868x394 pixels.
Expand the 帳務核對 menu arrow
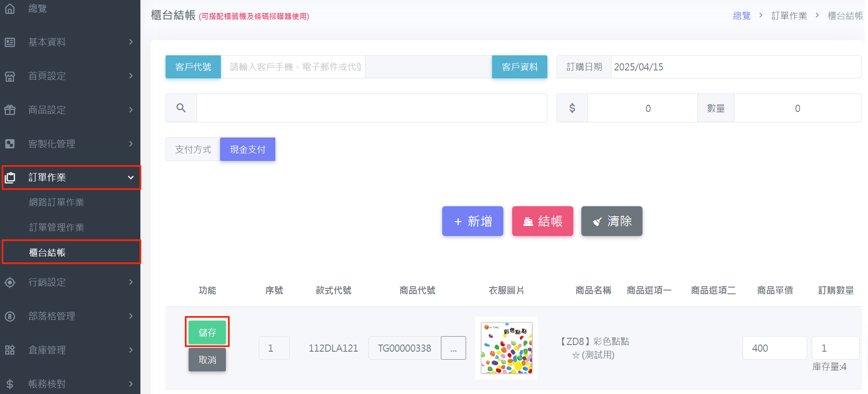point(131,384)
